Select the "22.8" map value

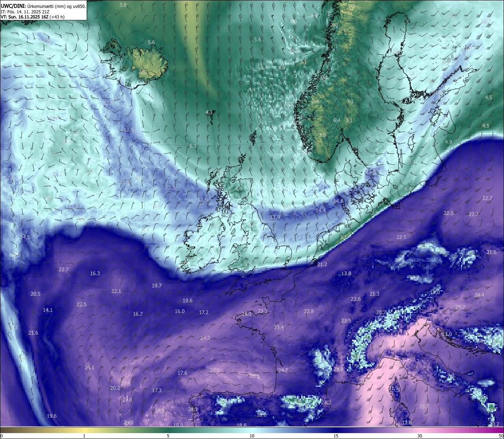[309, 311]
